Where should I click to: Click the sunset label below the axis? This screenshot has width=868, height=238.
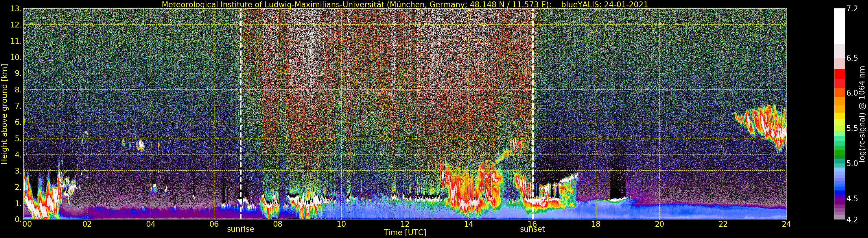pyautogui.click(x=532, y=229)
